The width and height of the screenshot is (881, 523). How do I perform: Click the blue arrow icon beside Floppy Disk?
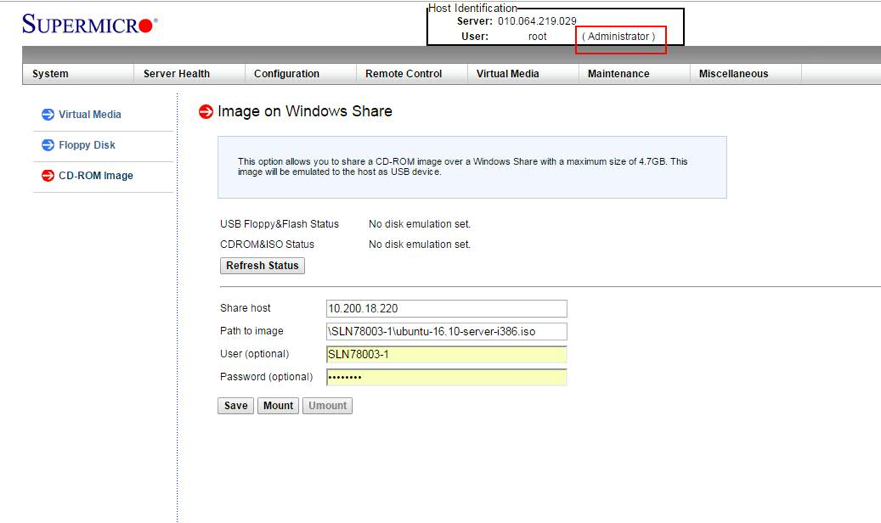tap(48, 145)
